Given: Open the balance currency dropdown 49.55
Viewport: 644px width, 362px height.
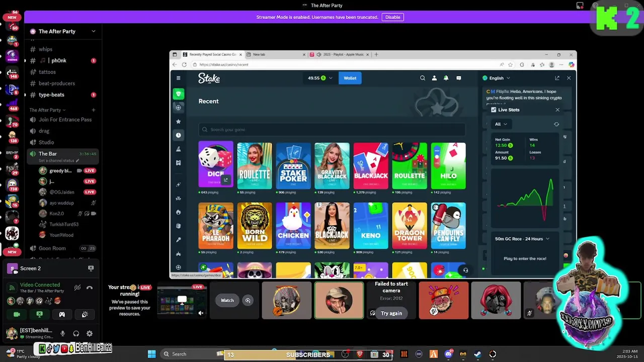Looking at the screenshot, I should pyautogui.click(x=320, y=78).
